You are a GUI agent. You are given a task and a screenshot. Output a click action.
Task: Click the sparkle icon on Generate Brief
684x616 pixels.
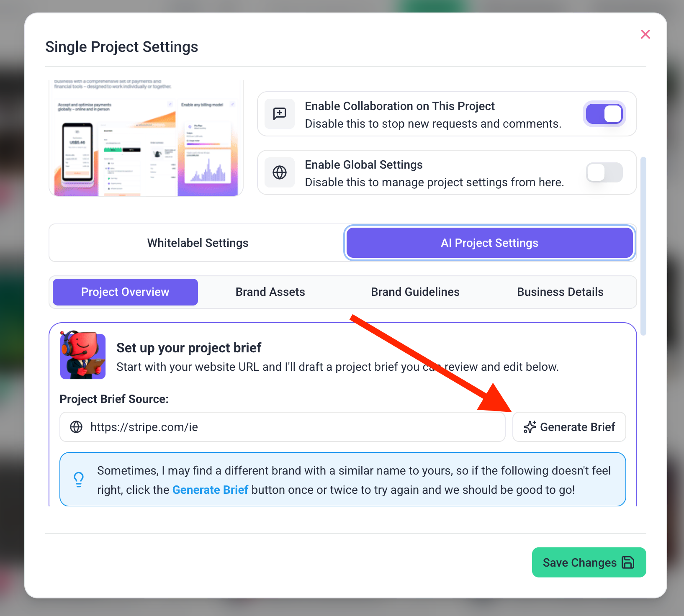click(530, 427)
